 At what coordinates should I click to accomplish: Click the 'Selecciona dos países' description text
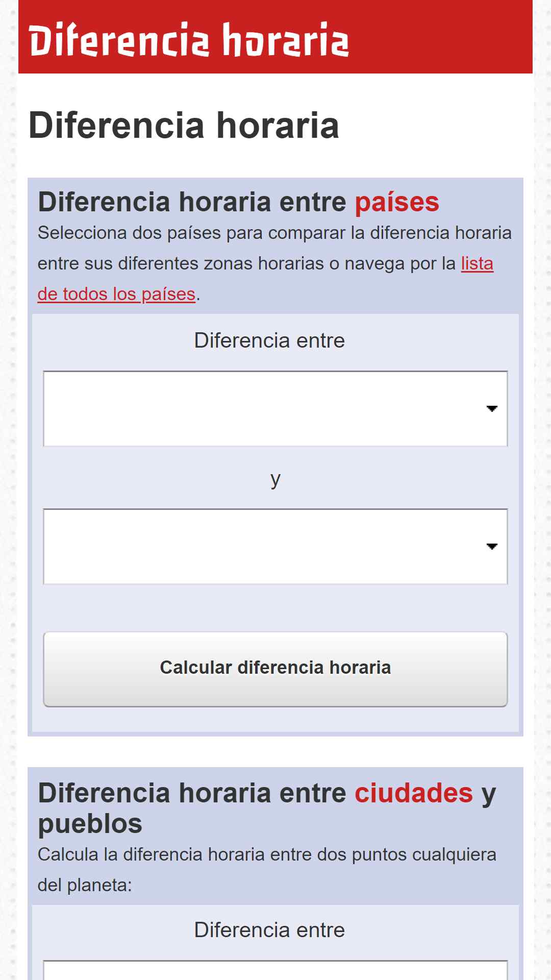tap(274, 263)
